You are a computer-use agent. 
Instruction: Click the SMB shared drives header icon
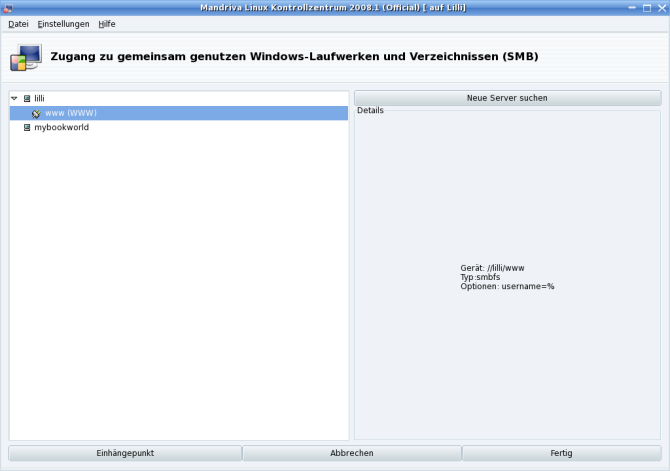point(26,58)
